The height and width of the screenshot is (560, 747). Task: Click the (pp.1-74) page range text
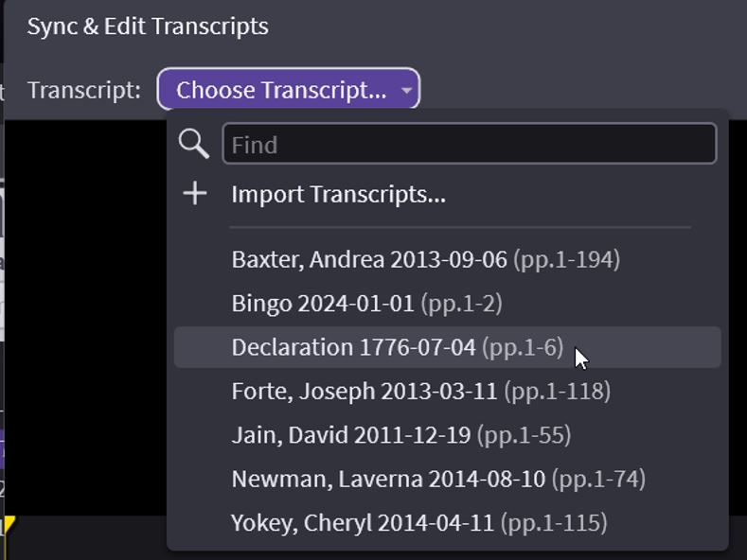tap(598, 479)
